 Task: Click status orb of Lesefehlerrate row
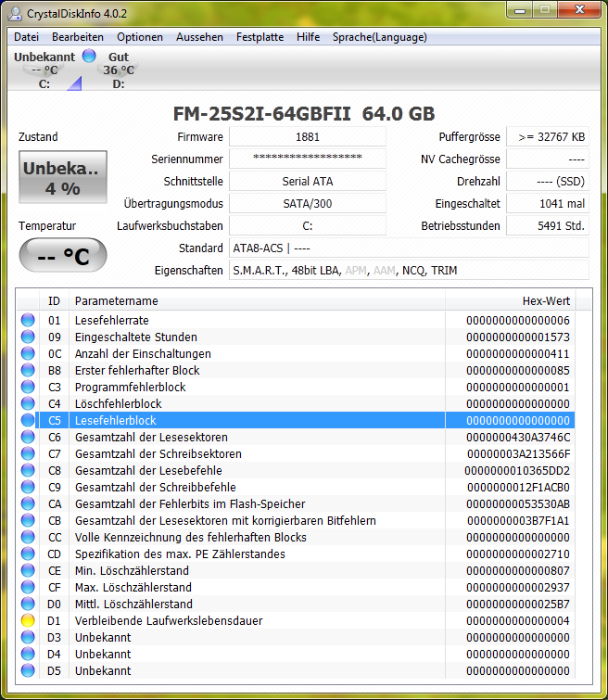[x=28, y=320]
